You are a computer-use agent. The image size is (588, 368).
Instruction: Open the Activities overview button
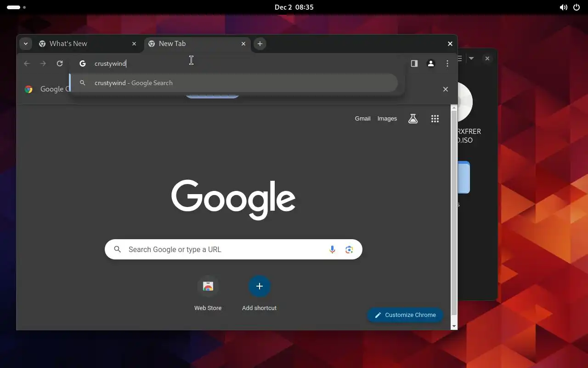(17, 7)
